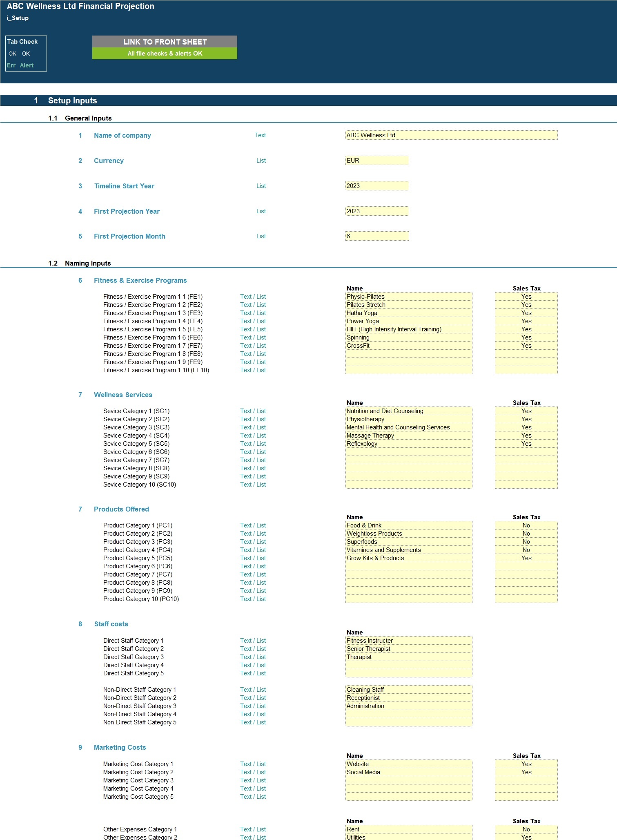Viewport: 617px width, 840px height.
Task: Open the First Projection Year list cell
Action: pos(377,211)
